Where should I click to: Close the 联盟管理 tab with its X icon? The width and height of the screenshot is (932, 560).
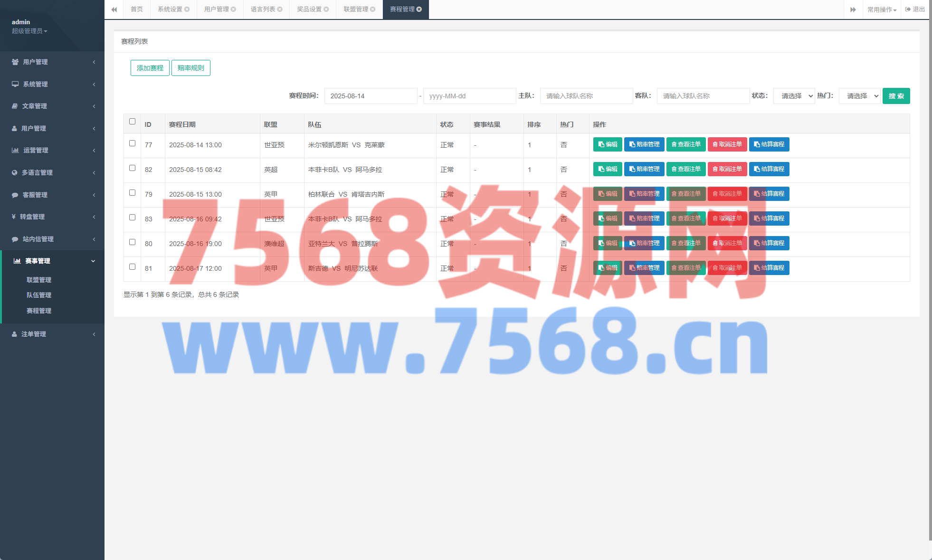[373, 9]
